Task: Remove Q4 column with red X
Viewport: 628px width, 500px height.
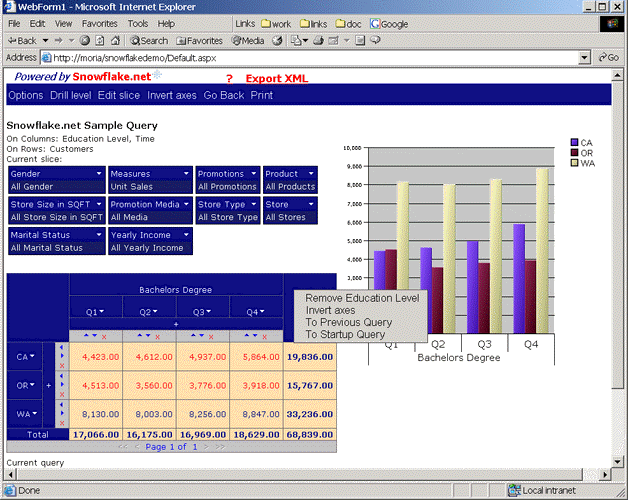Action: (264, 337)
